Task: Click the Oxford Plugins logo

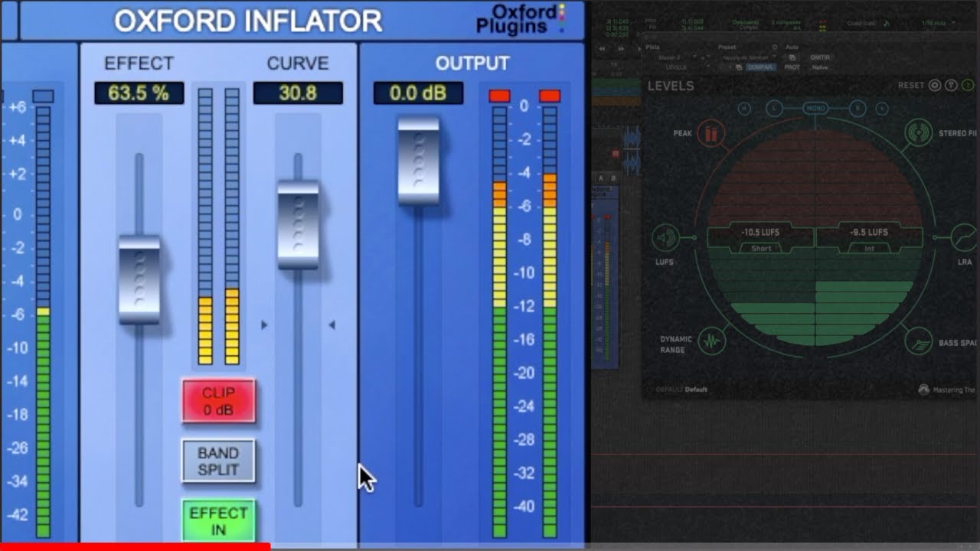Action: click(x=521, y=20)
